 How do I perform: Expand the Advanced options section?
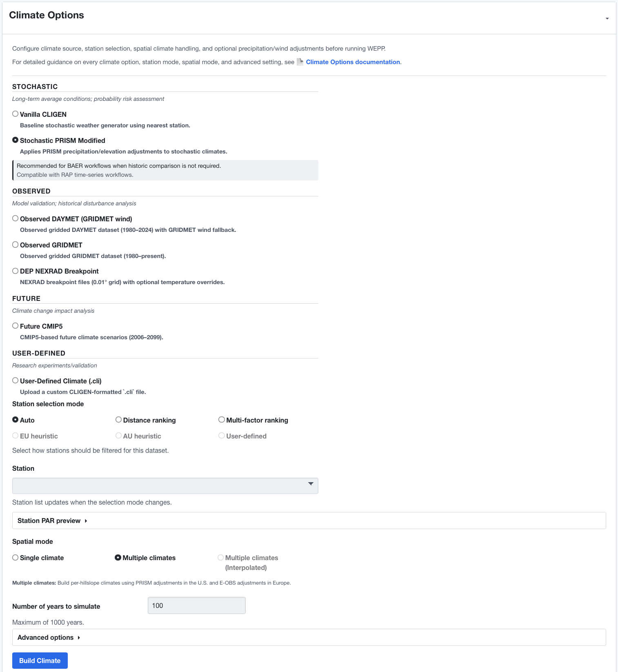49,637
